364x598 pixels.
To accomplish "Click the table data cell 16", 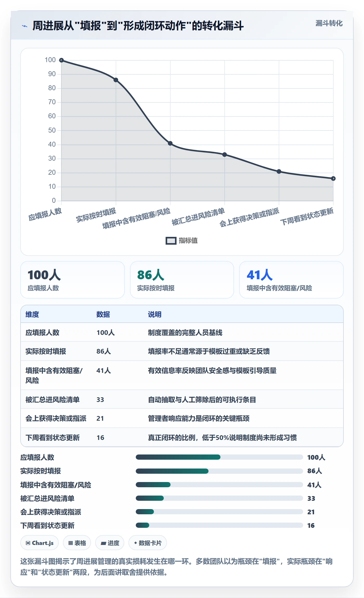I will (x=100, y=438).
